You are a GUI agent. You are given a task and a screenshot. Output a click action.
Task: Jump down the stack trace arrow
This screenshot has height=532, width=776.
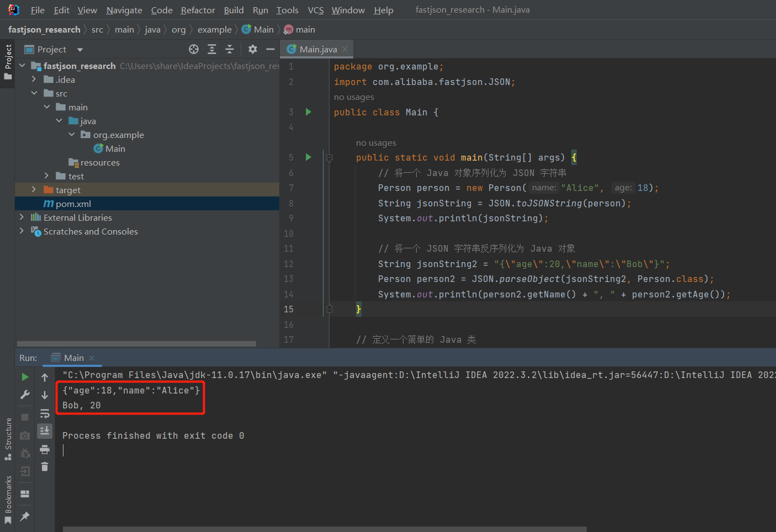[45, 395]
